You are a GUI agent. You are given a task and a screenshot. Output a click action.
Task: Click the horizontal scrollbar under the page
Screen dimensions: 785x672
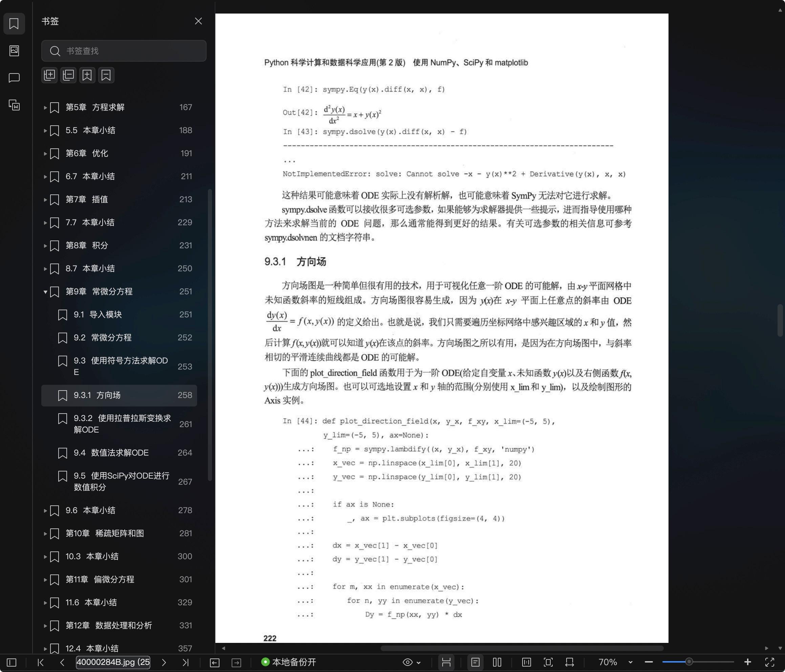[x=522, y=649]
